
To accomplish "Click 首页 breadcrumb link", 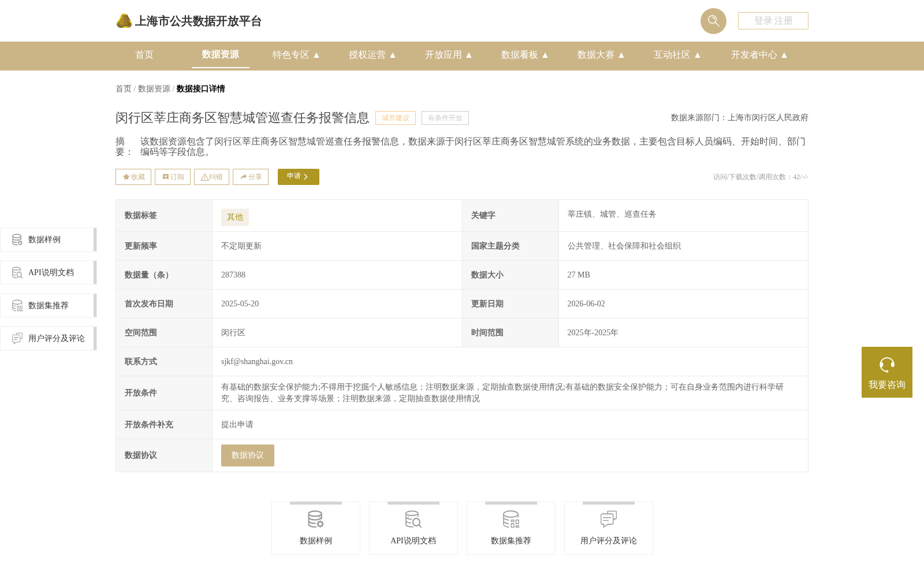I will (x=124, y=89).
